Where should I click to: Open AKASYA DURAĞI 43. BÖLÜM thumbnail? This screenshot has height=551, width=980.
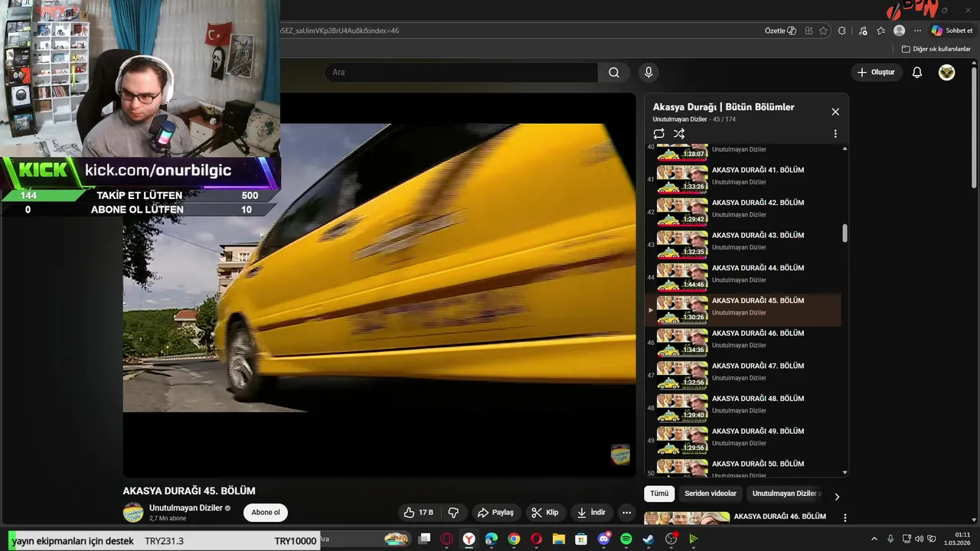click(x=682, y=245)
